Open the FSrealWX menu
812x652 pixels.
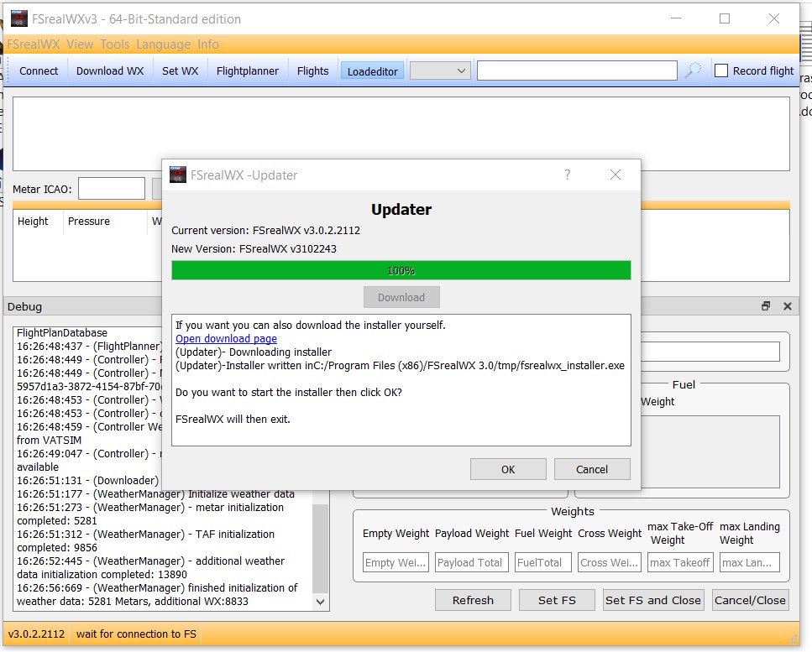pyautogui.click(x=34, y=44)
